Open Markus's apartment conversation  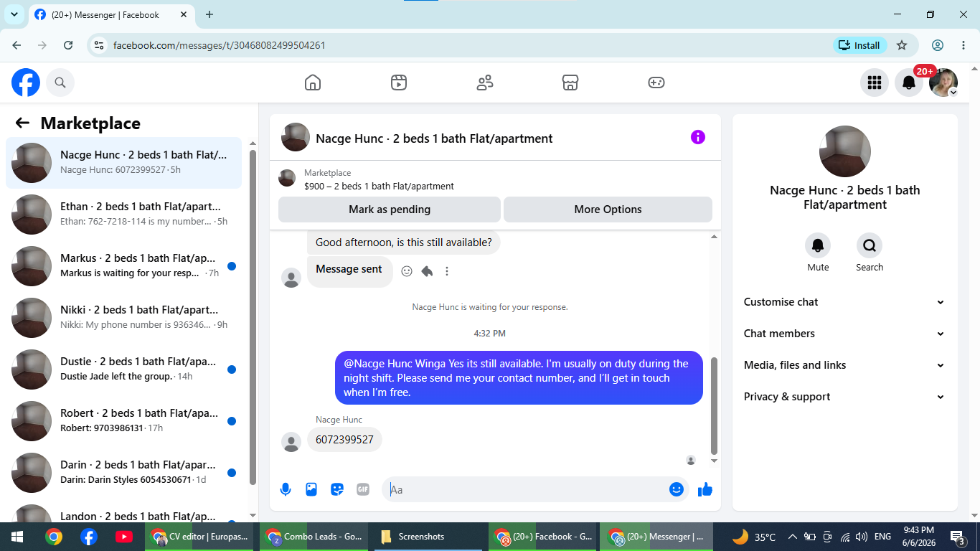[123, 266]
